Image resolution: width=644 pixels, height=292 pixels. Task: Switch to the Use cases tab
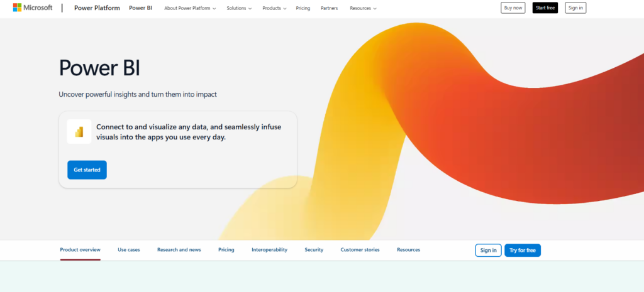tap(129, 250)
